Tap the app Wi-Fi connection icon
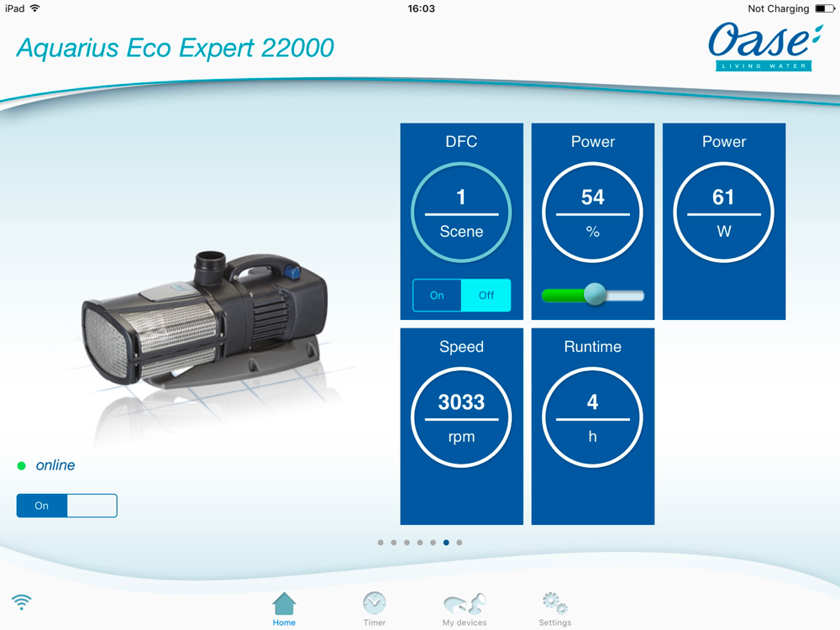This screenshot has height=630, width=840. point(22,601)
